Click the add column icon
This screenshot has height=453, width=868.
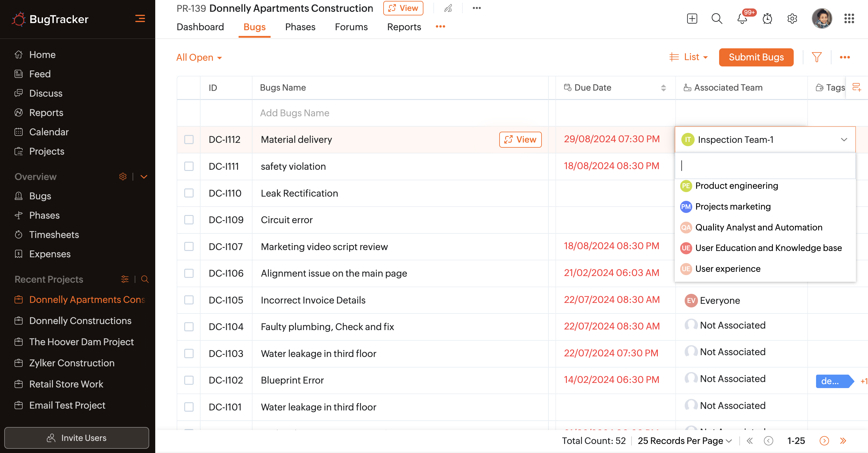pyautogui.click(x=856, y=87)
